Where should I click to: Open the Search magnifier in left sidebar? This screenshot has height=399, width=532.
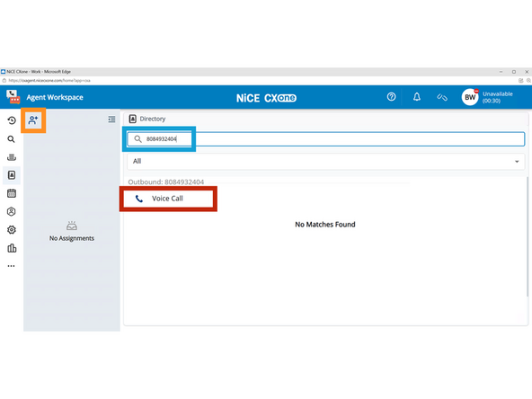coord(11,139)
